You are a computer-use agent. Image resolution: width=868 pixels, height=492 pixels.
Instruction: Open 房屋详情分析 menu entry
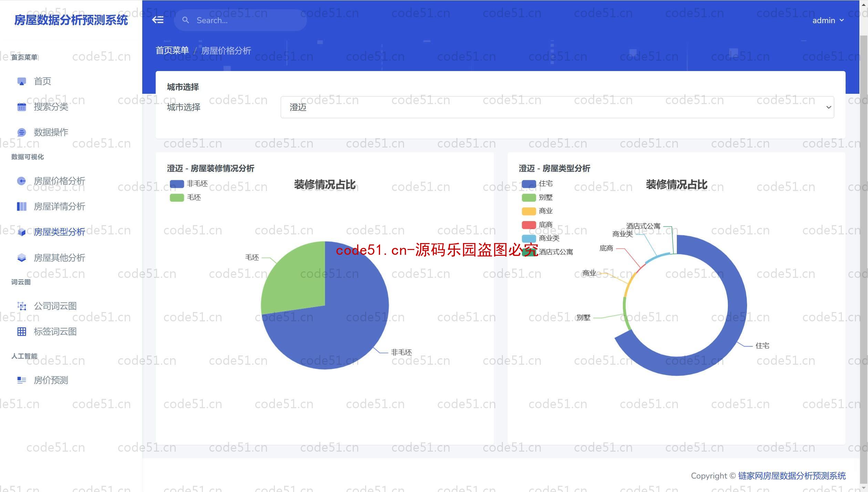point(59,207)
